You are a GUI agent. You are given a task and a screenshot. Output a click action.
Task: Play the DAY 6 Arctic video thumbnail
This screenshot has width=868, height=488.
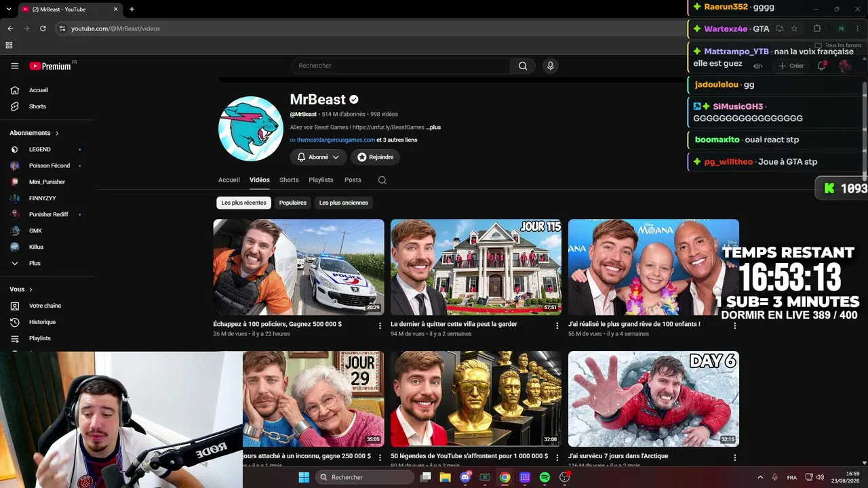point(654,399)
